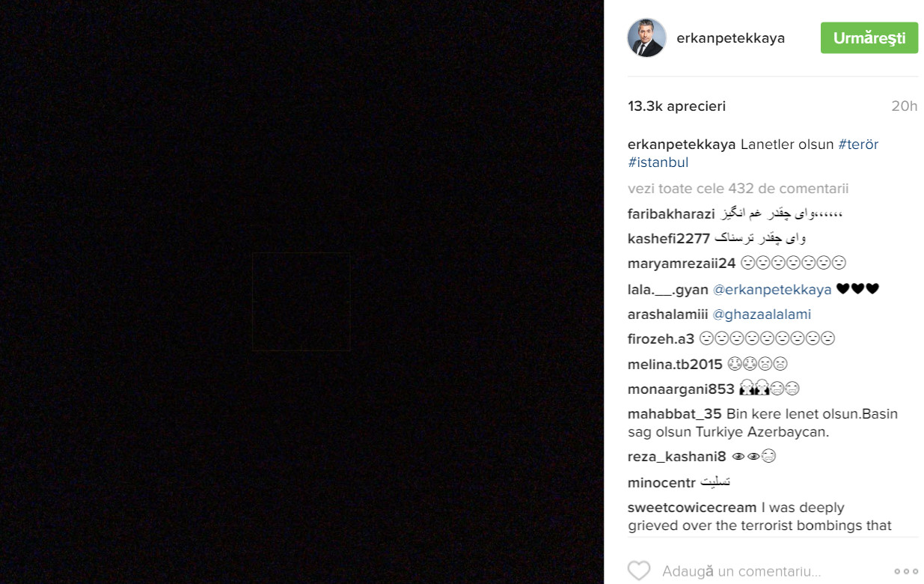Viewport: 924px width, 584px height.
Task: Open the #istanbul hashtag
Action: click(x=658, y=162)
